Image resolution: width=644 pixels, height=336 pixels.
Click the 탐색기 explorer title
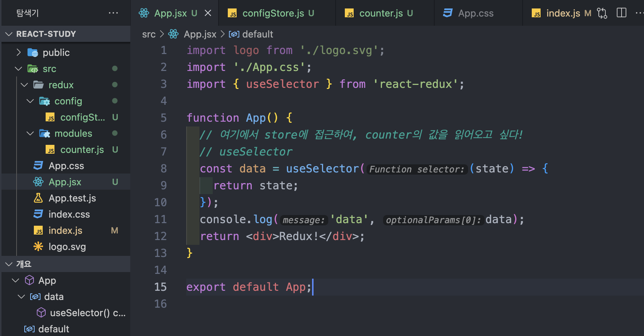(28, 13)
